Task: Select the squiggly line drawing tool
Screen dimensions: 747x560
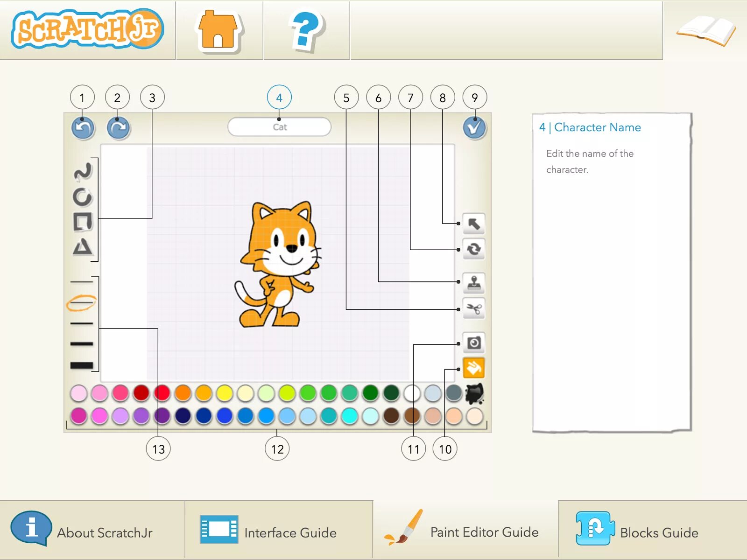Action: tap(83, 172)
